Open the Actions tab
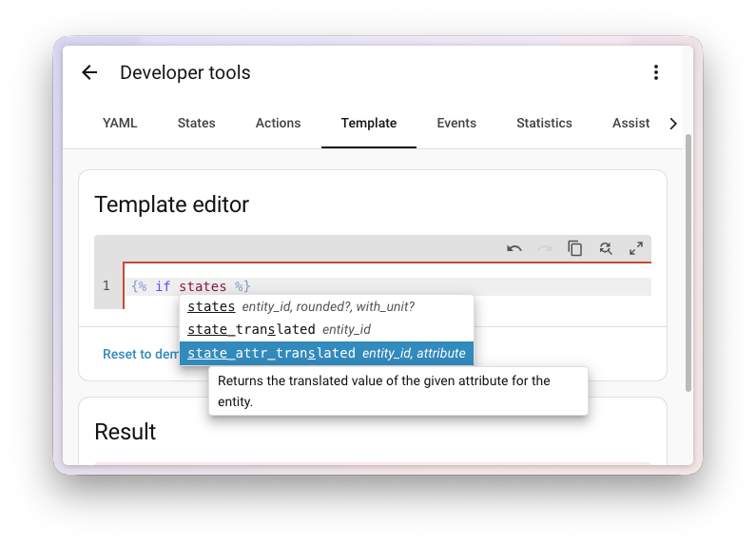 (279, 124)
